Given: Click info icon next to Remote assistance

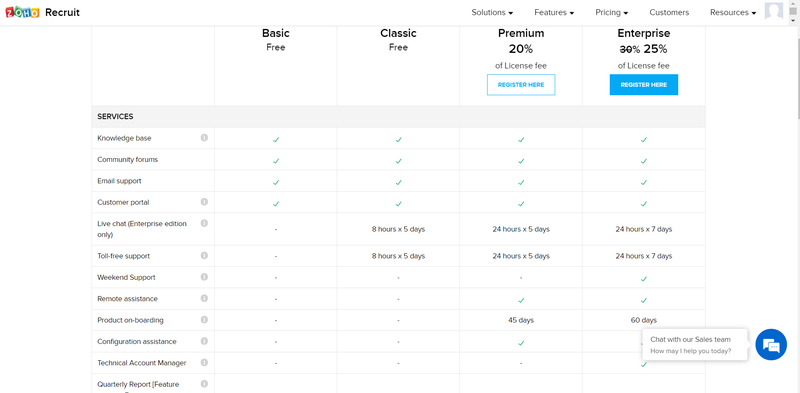Looking at the screenshot, I should pos(204,298).
